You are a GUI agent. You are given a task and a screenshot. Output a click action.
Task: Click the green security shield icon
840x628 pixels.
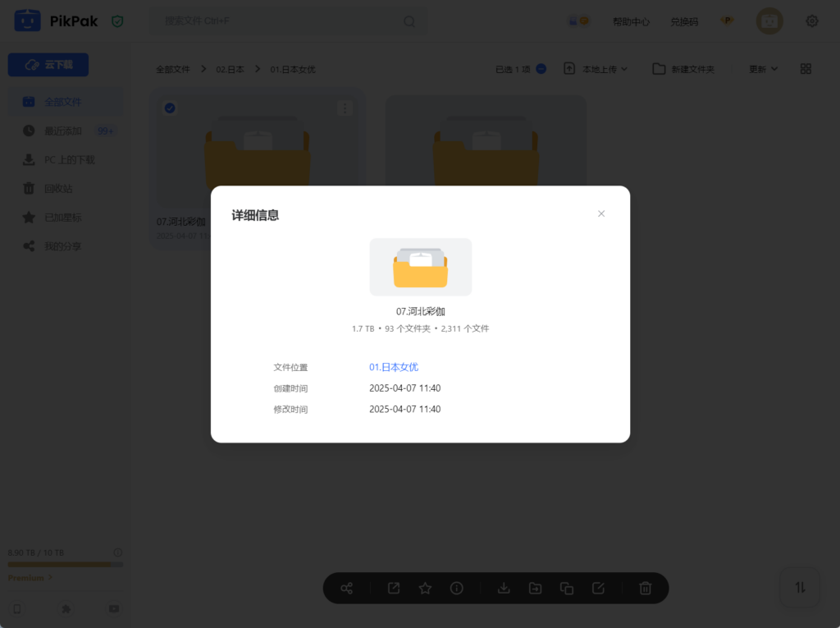tap(117, 21)
